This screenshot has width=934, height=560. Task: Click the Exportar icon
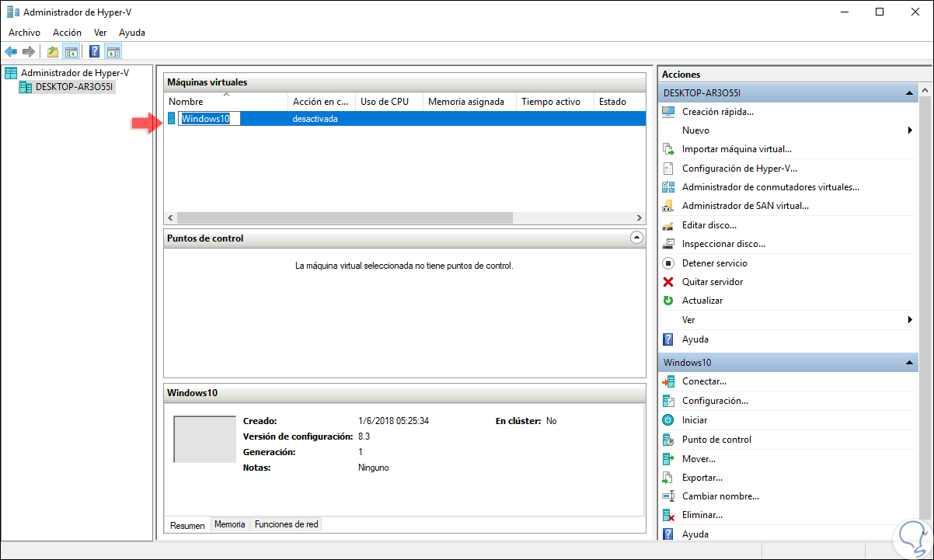pos(668,478)
